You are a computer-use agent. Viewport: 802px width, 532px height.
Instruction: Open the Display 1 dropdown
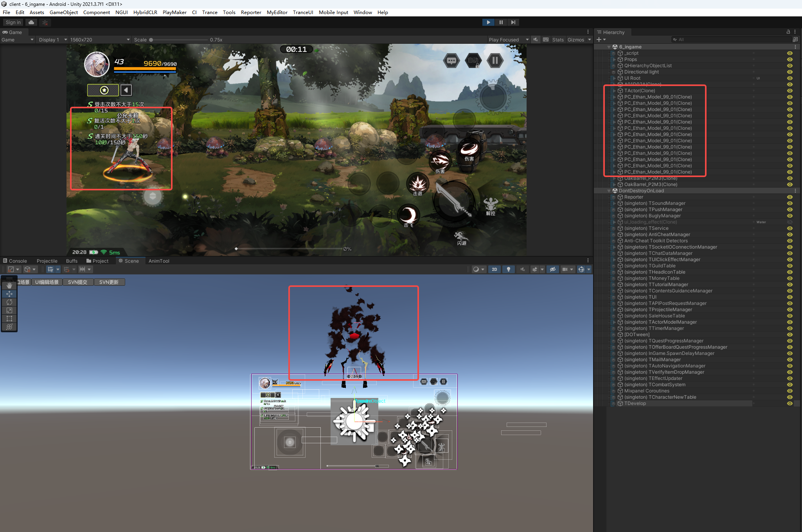click(52, 39)
